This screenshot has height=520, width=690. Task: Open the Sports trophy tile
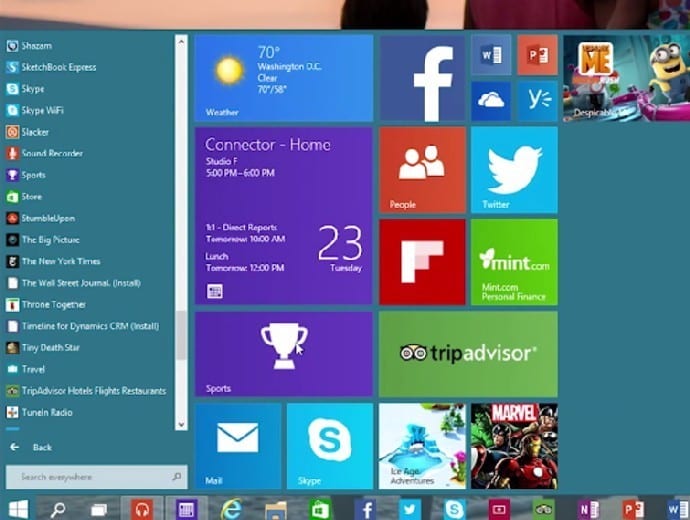click(x=284, y=354)
